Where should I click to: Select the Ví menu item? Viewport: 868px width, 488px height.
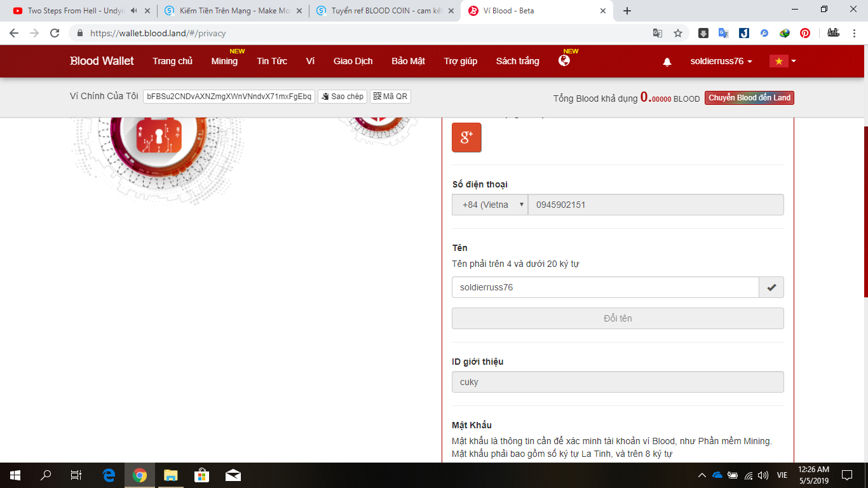coord(310,61)
